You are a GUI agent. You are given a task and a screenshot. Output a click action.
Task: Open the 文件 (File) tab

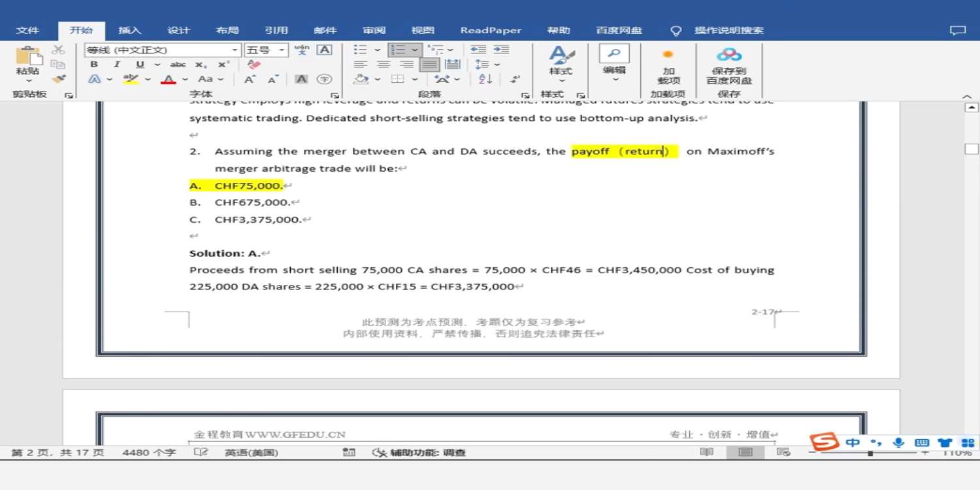click(27, 30)
